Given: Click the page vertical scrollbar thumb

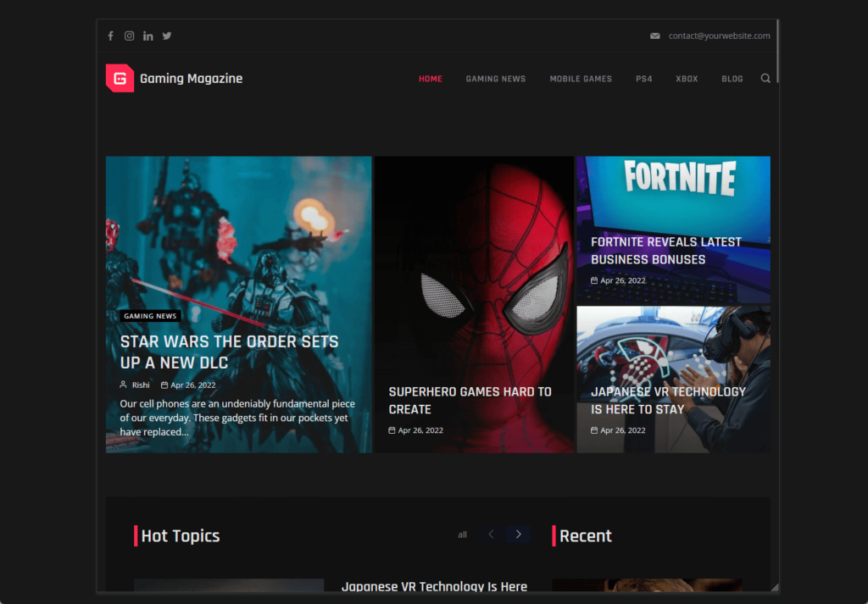Looking at the screenshot, I should 777,52.
